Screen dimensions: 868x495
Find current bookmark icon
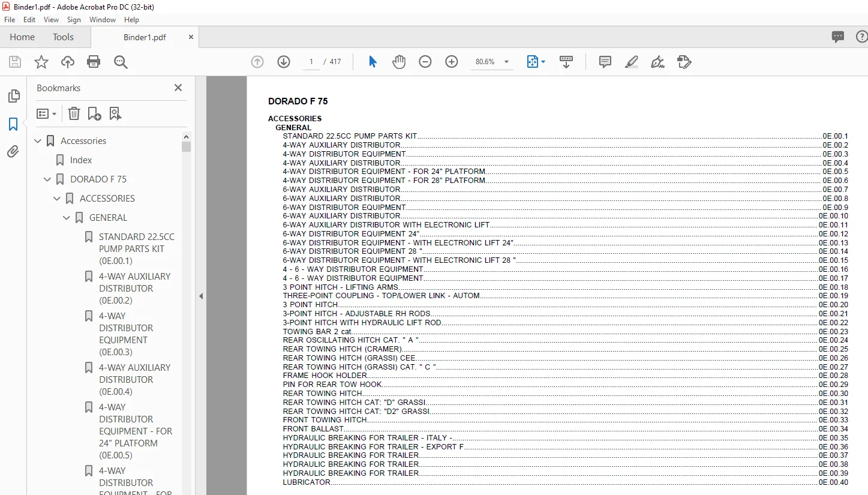coord(116,113)
